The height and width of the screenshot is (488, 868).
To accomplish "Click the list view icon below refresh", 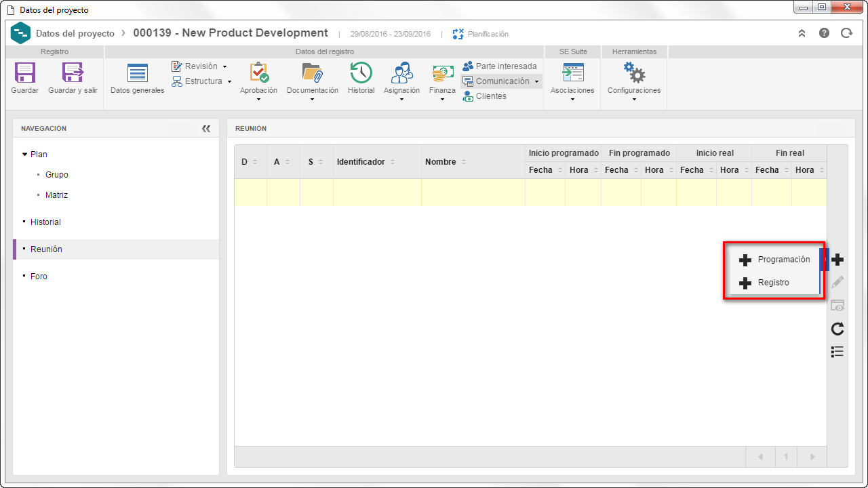I will coord(837,351).
